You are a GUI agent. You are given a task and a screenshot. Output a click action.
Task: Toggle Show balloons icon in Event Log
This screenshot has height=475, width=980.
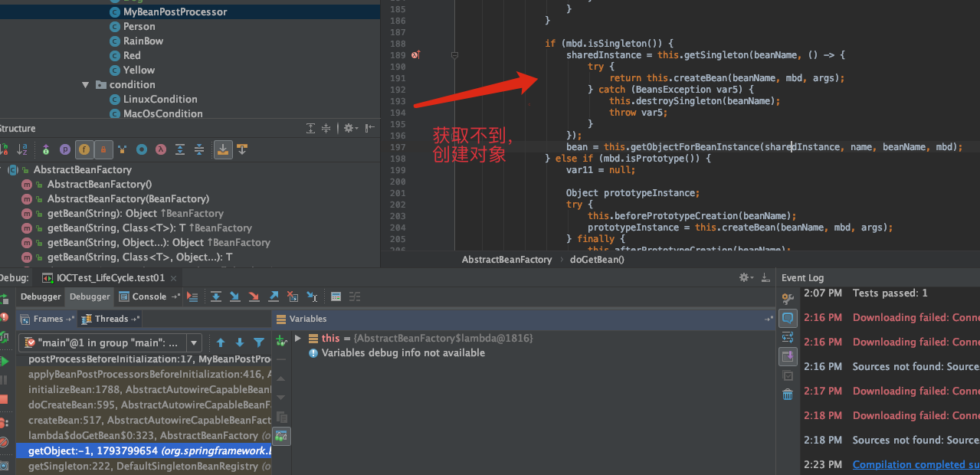(788, 317)
